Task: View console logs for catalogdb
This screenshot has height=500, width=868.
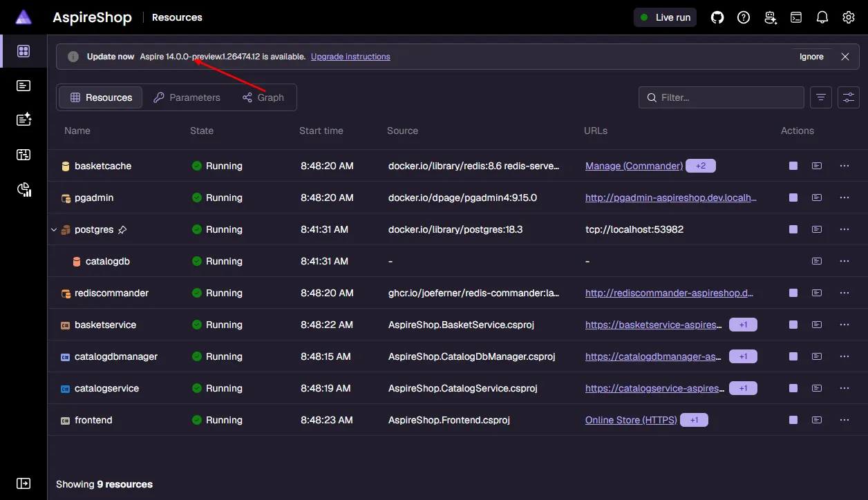Action: click(817, 261)
